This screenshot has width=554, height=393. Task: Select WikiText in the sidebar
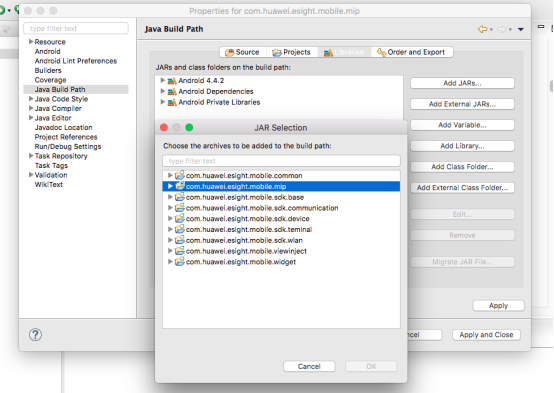[48, 184]
